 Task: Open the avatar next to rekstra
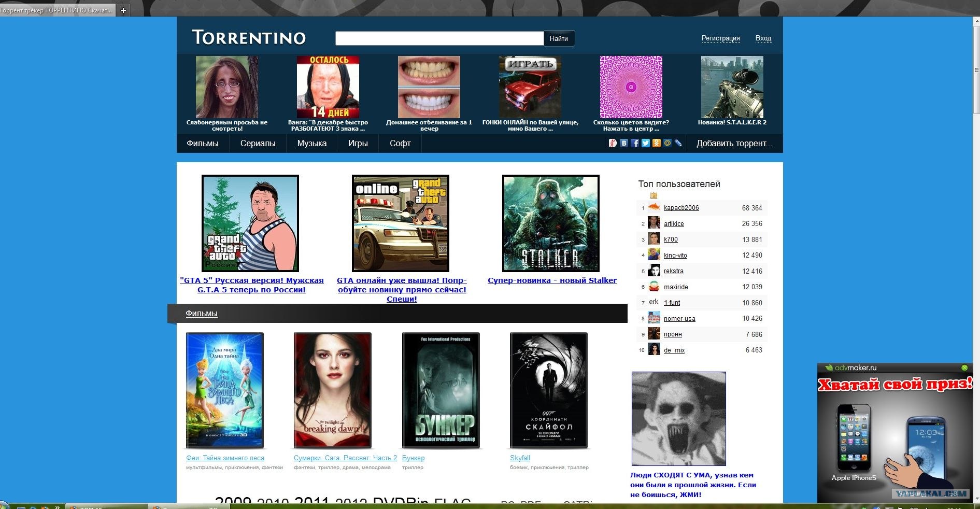click(654, 271)
